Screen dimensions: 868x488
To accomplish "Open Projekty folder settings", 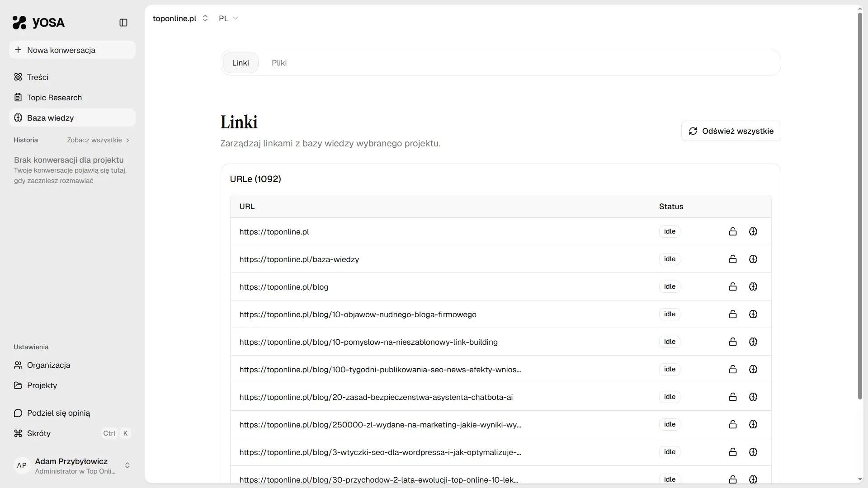I will [x=42, y=385].
